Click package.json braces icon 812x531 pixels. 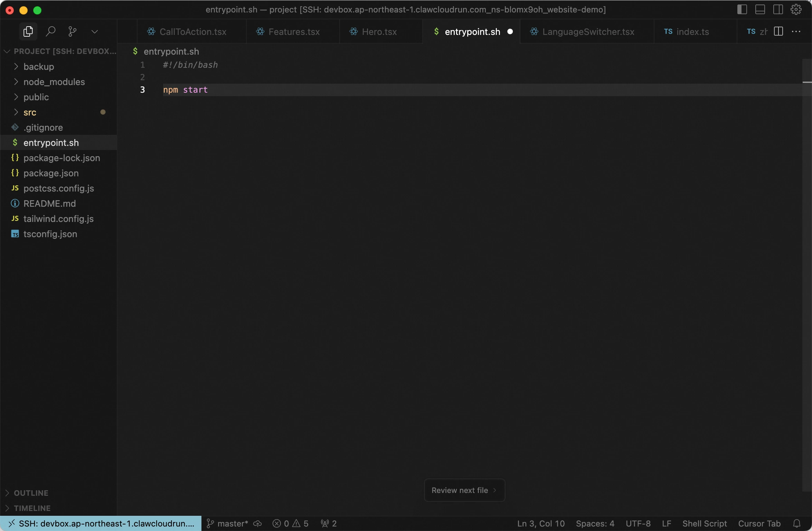[x=15, y=173]
